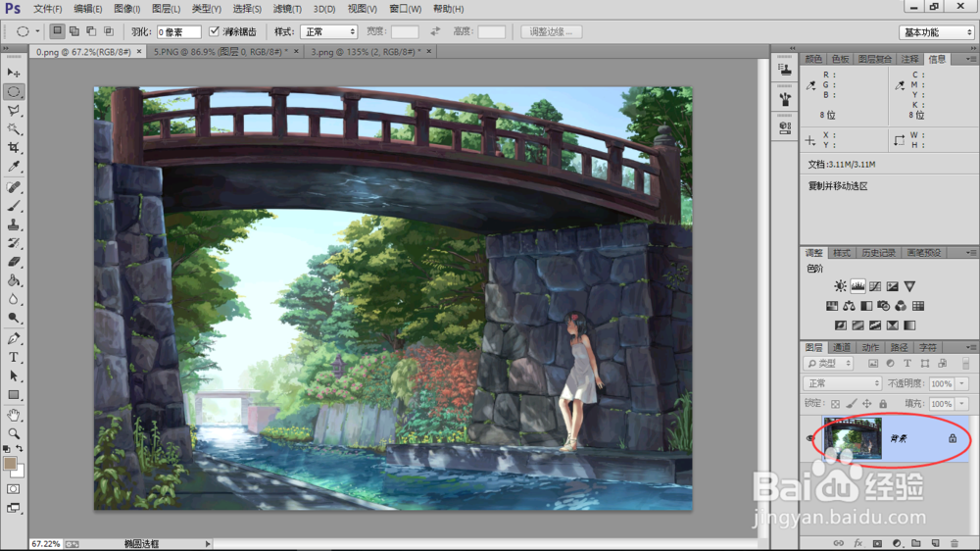Select the Horizontal Type tool
The image size is (980, 551).
tap(14, 358)
